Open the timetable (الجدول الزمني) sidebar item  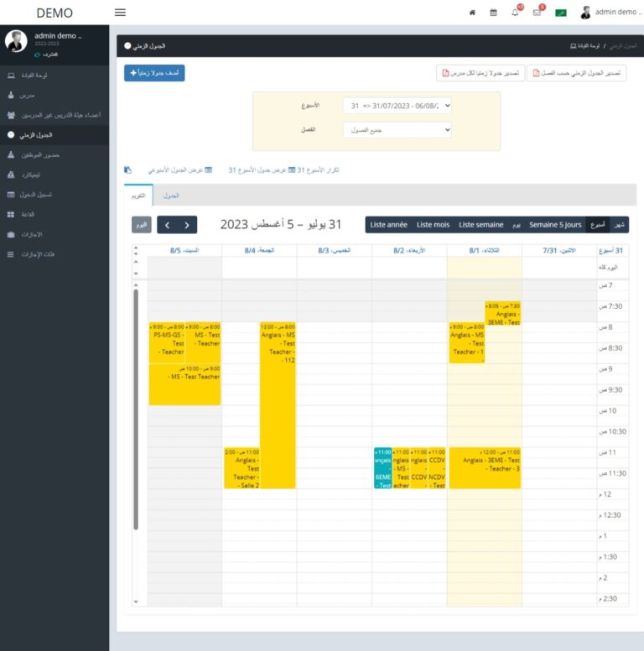[55, 135]
